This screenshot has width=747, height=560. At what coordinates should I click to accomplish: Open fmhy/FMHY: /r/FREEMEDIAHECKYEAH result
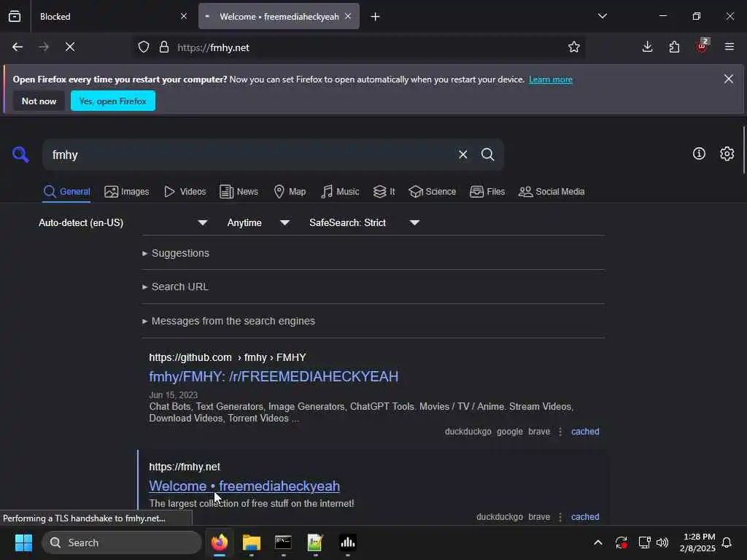point(274,377)
